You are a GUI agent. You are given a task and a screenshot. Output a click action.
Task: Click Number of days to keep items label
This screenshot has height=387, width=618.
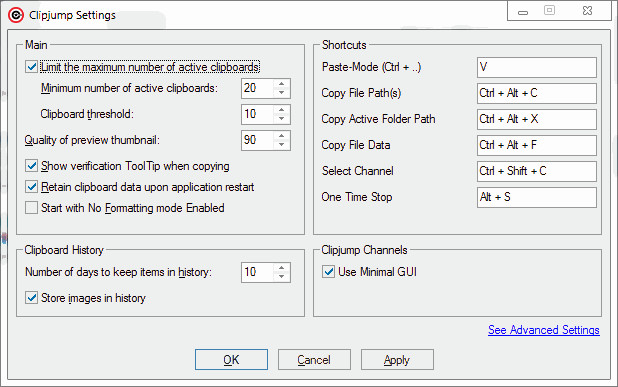pos(118,272)
